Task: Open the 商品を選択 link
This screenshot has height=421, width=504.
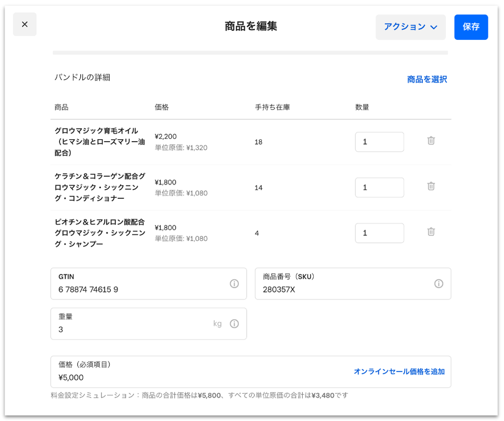Action: (427, 79)
